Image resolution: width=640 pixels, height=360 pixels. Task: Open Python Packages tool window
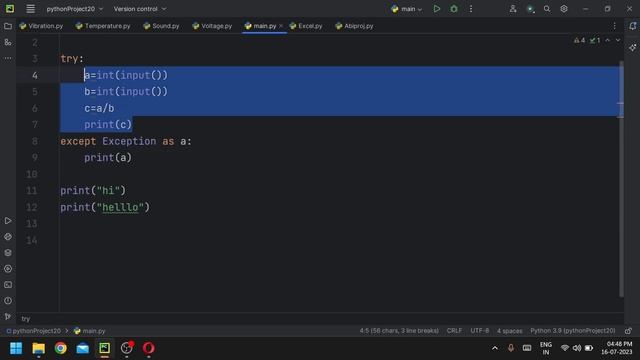pos(8,237)
